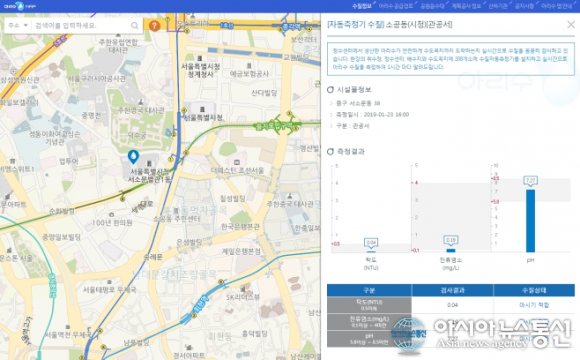Click the 잔류염소 0.19 value label
This screenshot has width=580, height=360.
pos(451,240)
